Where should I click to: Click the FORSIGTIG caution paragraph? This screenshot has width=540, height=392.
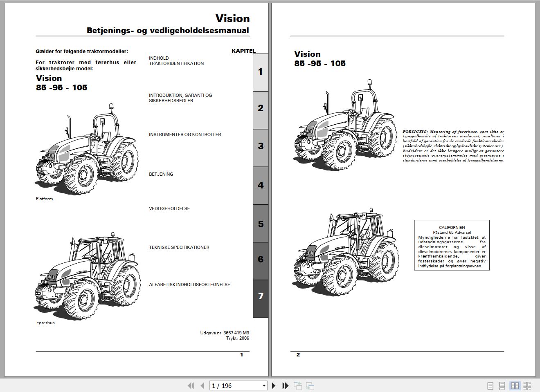[x=453, y=146]
